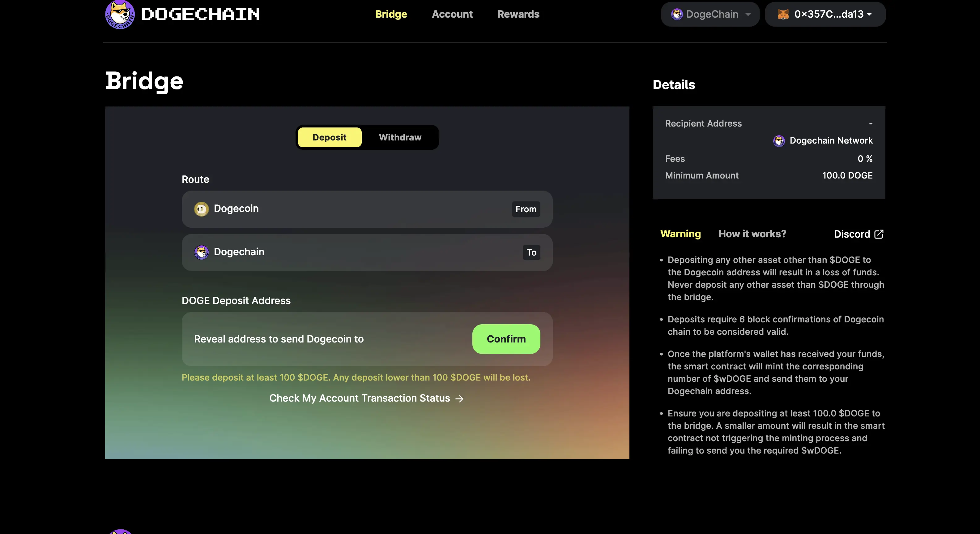Click Fees value '0 %'
The width and height of the screenshot is (980, 534).
pos(865,159)
